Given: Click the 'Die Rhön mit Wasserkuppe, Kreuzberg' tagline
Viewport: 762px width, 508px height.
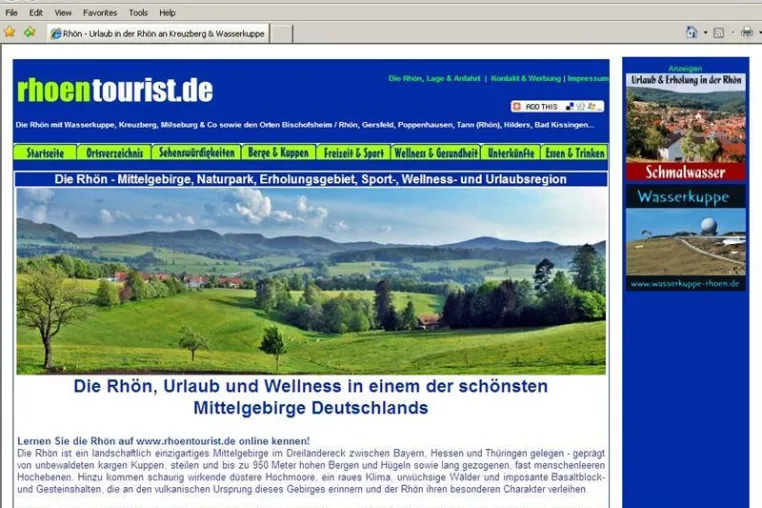Looking at the screenshot, I should coord(305,125).
